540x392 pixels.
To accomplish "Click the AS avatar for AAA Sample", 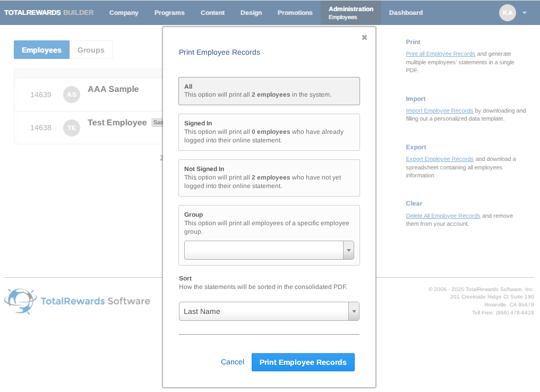I will [72, 95].
